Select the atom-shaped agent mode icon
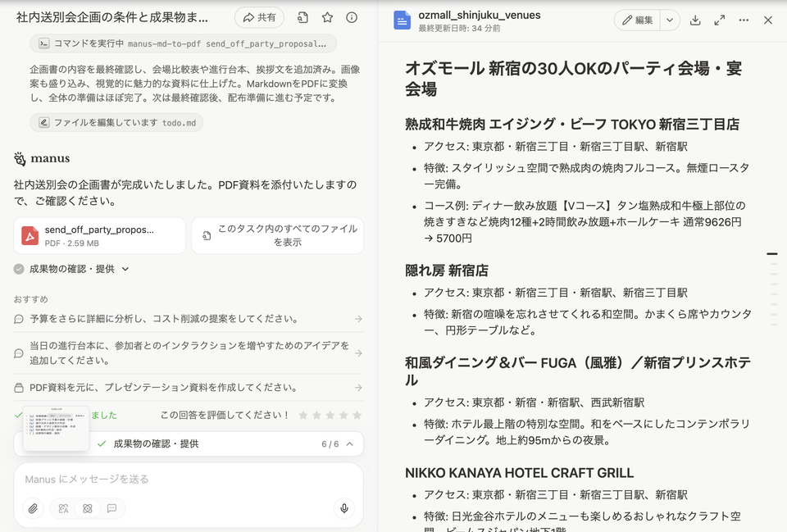The width and height of the screenshot is (787, 532). (x=87, y=508)
